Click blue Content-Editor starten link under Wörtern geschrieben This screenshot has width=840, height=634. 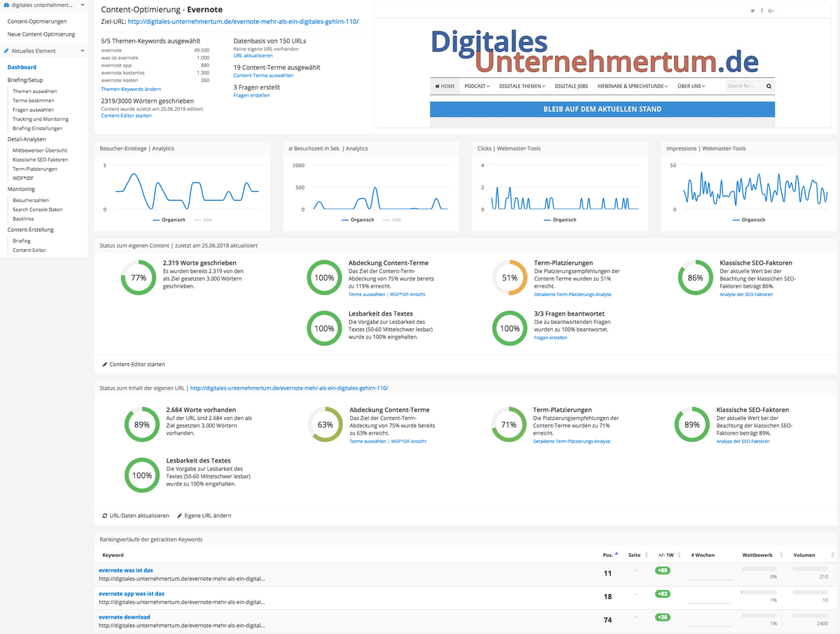click(126, 115)
